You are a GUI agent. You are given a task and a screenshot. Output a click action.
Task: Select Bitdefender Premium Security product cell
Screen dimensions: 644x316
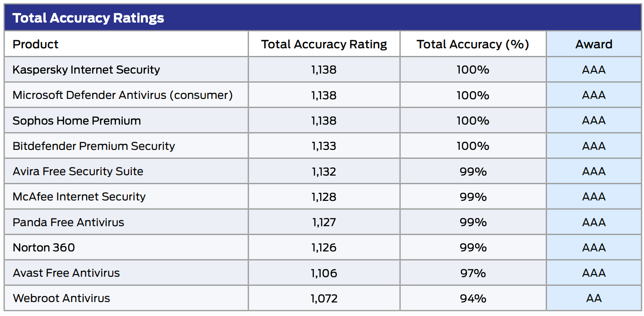coord(93,146)
